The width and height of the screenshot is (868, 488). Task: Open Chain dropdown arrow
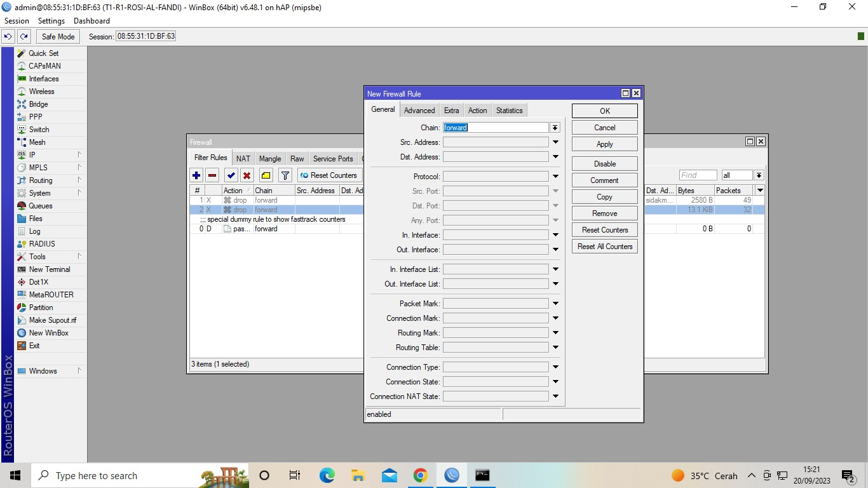(x=555, y=128)
